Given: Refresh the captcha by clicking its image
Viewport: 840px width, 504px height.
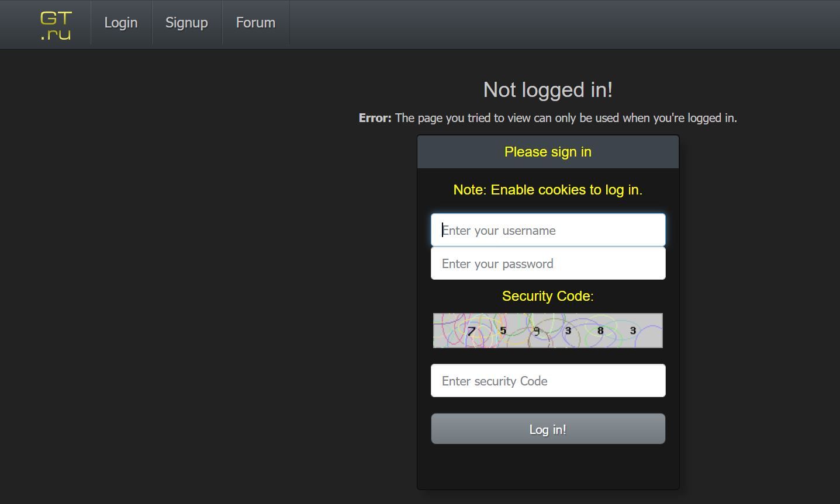Looking at the screenshot, I should 547,330.
